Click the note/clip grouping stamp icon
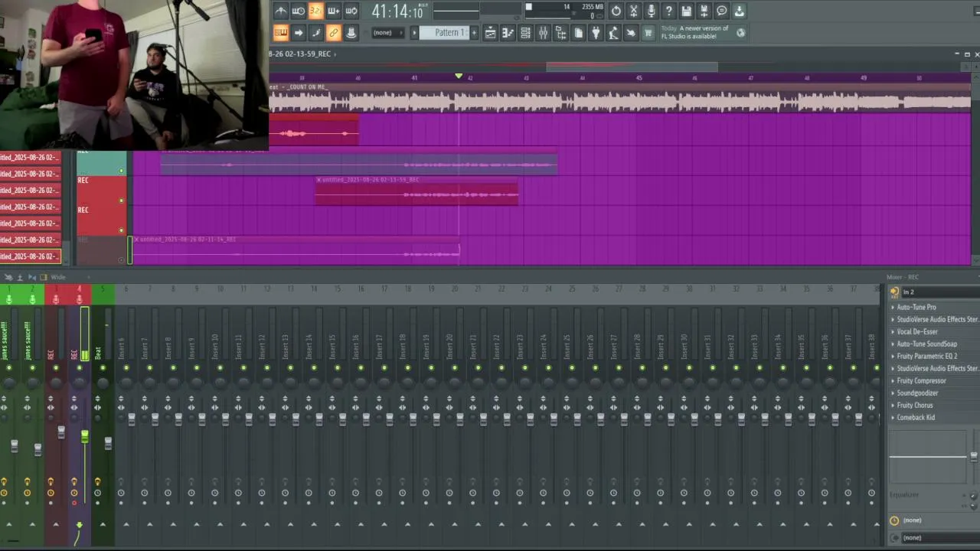Image resolution: width=980 pixels, height=551 pixels. click(351, 33)
